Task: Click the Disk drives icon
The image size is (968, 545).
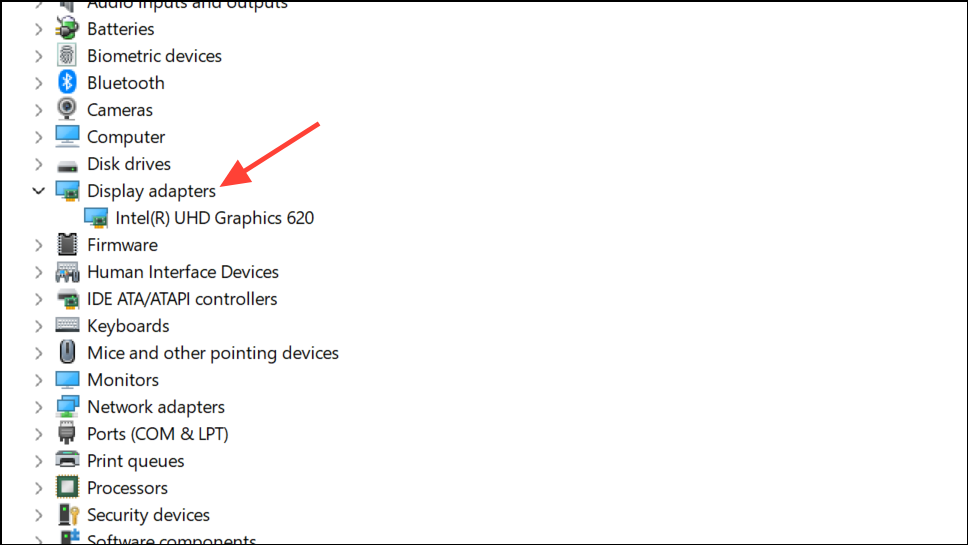Action: pos(67,164)
